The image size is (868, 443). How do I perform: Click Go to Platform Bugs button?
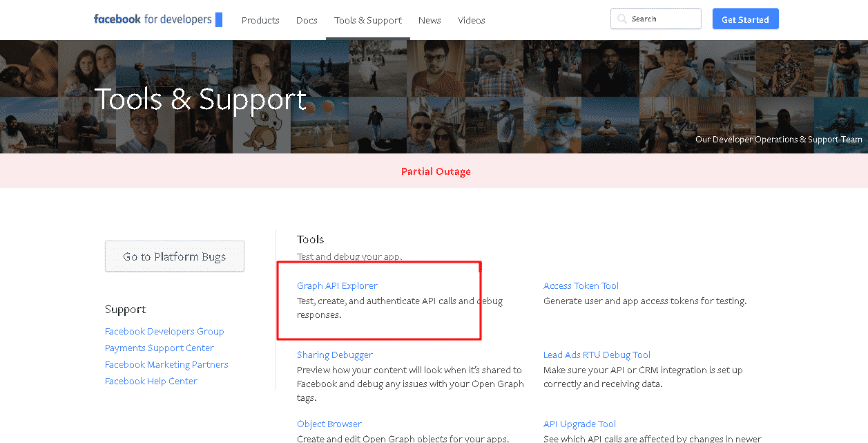[175, 256]
